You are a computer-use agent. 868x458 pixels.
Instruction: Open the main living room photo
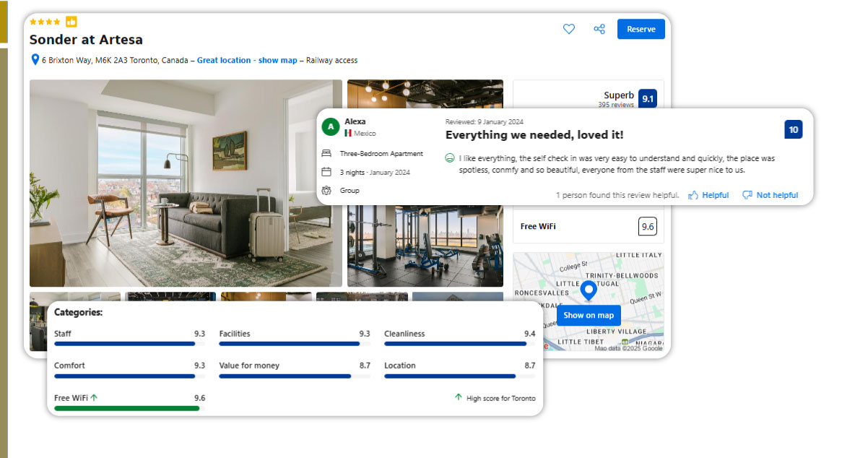(186, 183)
